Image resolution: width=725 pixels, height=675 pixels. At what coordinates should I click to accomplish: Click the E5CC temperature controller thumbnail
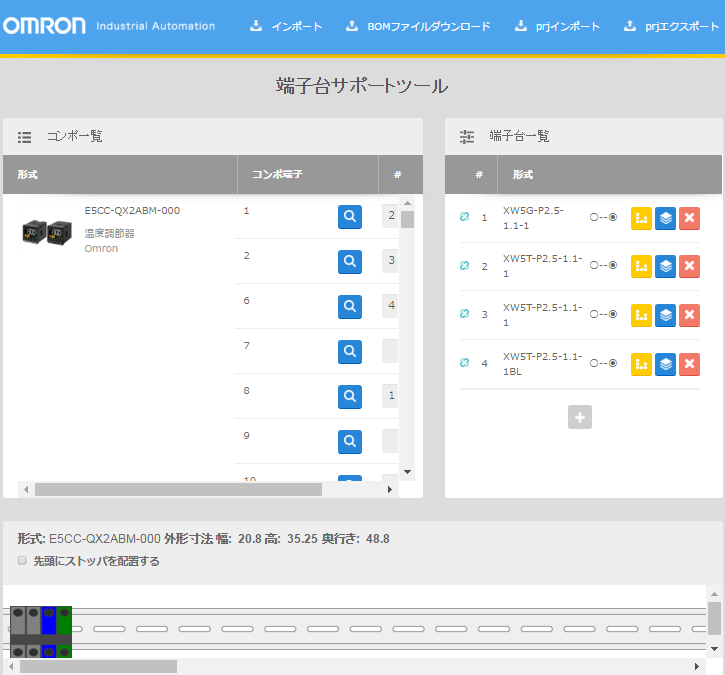point(47,232)
